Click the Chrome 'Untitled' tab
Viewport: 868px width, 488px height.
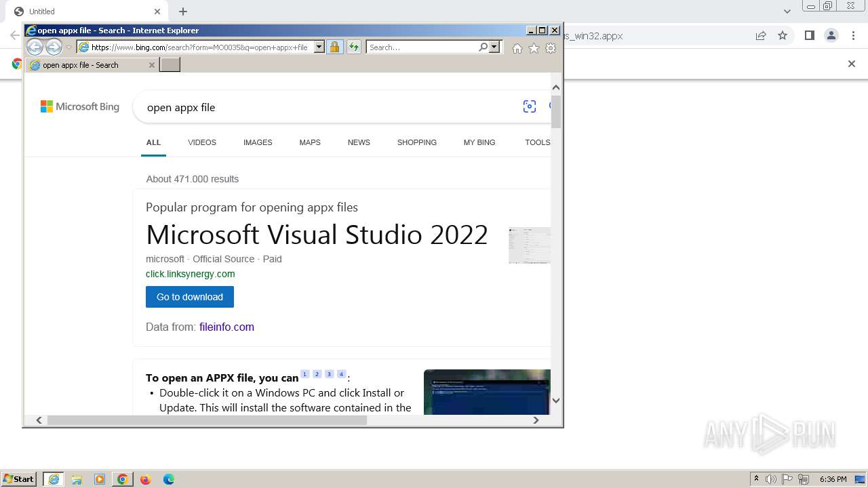pyautogui.click(x=85, y=12)
